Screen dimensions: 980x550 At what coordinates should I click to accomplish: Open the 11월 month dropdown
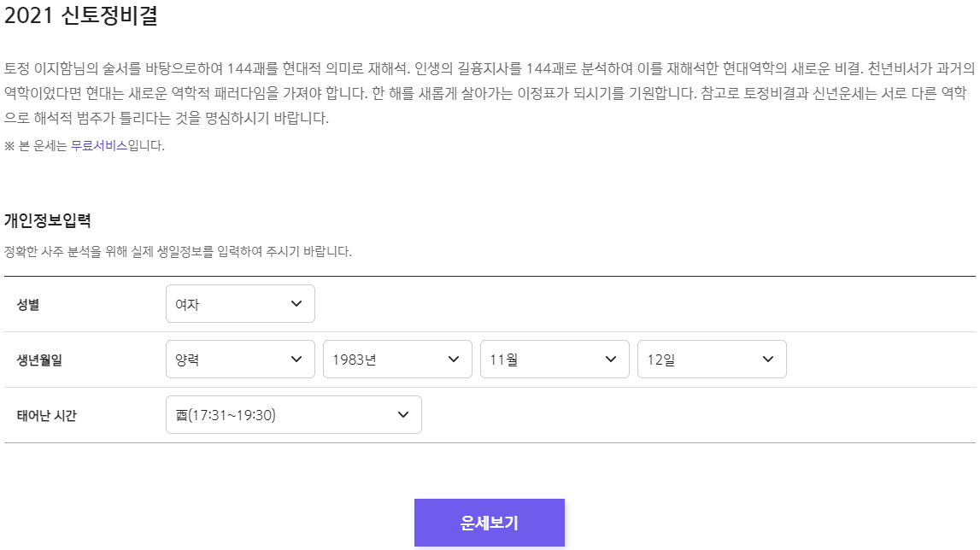[554, 359]
